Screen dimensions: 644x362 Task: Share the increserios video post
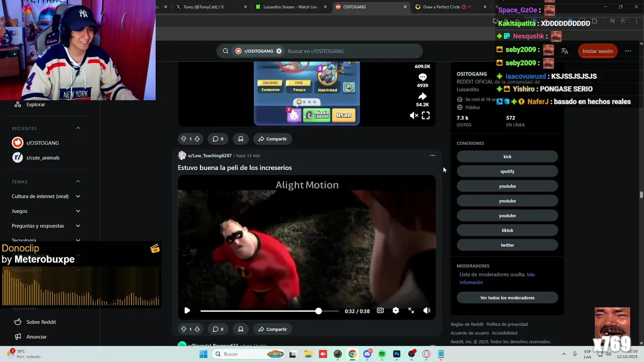(272, 329)
